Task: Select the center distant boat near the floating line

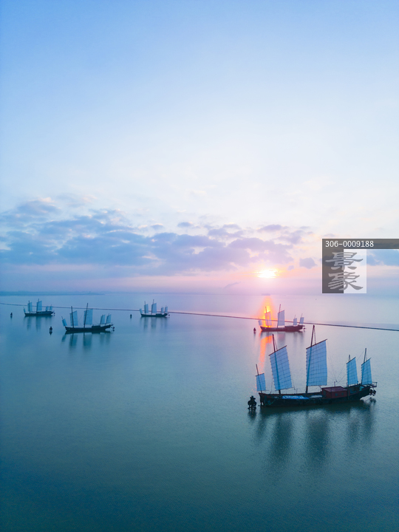Action: 154,310
